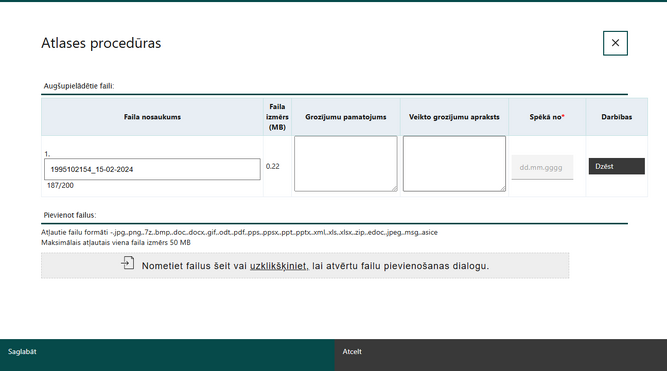Click the Faila izmērs (MB) column header
The height and width of the screenshot is (371, 667).
(x=277, y=117)
